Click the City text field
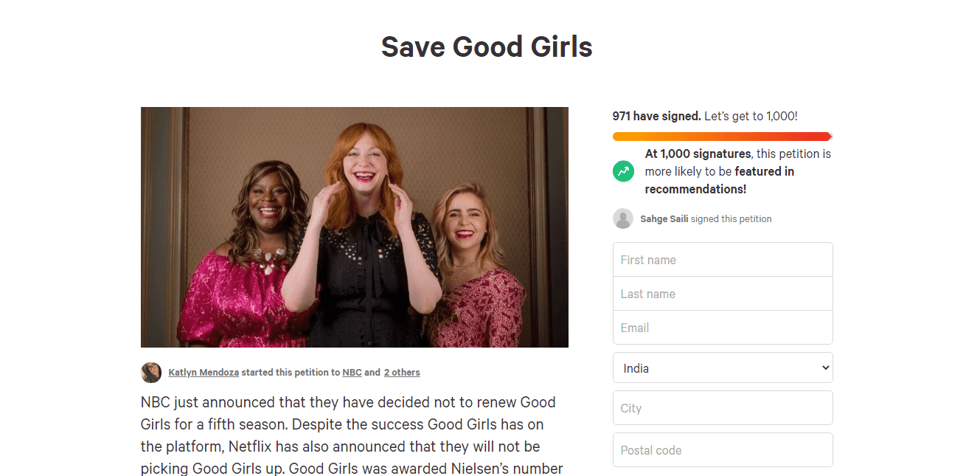This screenshot has height=476, width=980. [x=723, y=408]
